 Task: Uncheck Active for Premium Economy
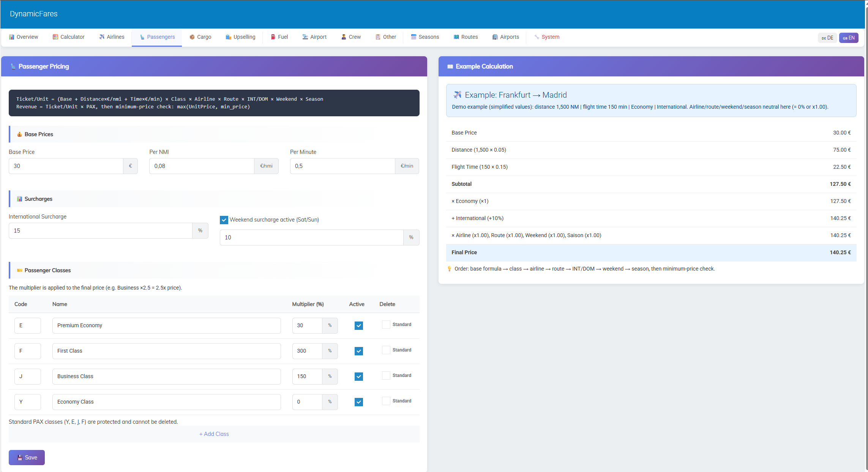pyautogui.click(x=358, y=326)
